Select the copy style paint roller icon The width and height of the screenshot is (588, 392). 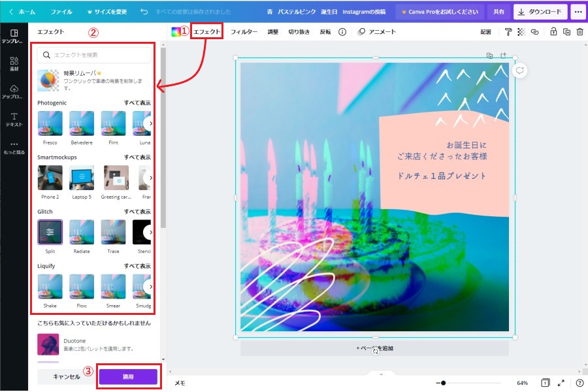point(508,31)
